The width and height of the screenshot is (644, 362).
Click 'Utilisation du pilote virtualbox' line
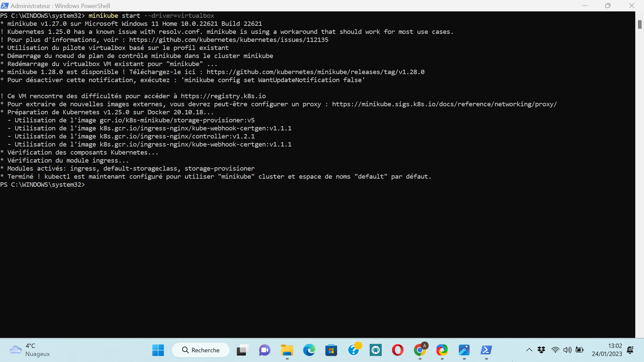(114, 48)
